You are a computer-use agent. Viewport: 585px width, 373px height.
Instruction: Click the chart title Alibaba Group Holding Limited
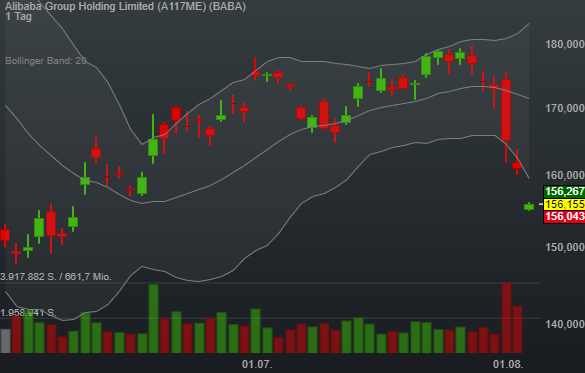[125, 6]
